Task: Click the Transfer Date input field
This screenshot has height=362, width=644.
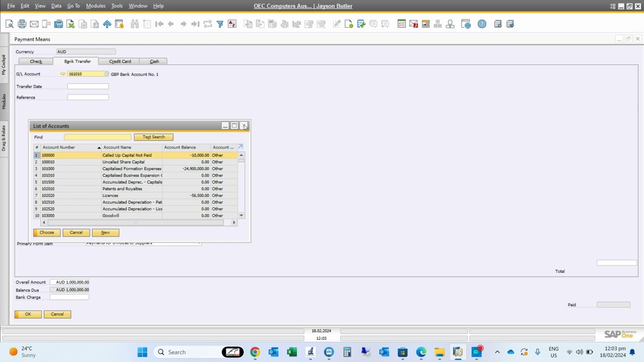Action: (x=88, y=86)
